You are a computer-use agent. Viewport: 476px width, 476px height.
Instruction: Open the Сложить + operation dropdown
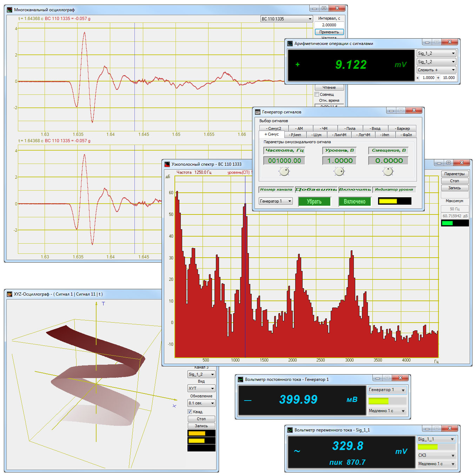click(x=436, y=70)
